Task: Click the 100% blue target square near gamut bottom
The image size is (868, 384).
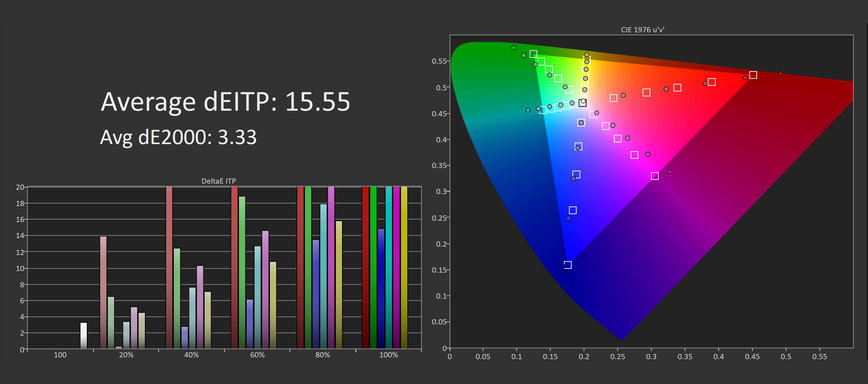Action: click(568, 265)
